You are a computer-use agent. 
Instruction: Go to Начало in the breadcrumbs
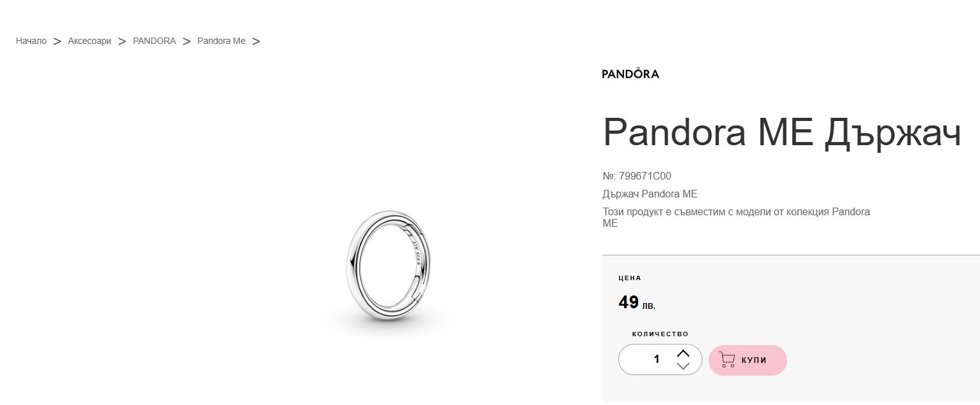click(31, 41)
